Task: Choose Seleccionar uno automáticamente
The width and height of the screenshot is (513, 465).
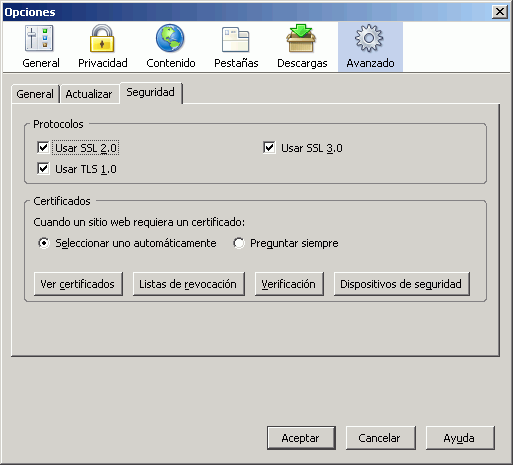Action: point(44,243)
